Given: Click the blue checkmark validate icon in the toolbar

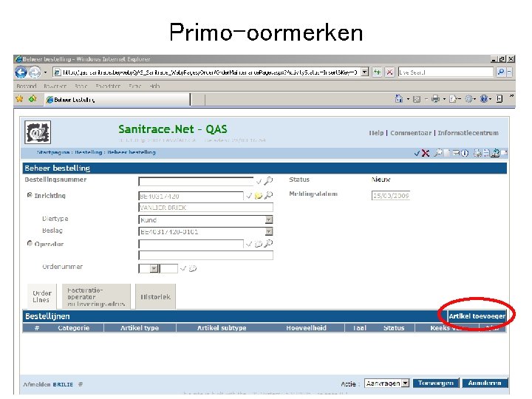Looking at the screenshot, I should click(417, 154).
